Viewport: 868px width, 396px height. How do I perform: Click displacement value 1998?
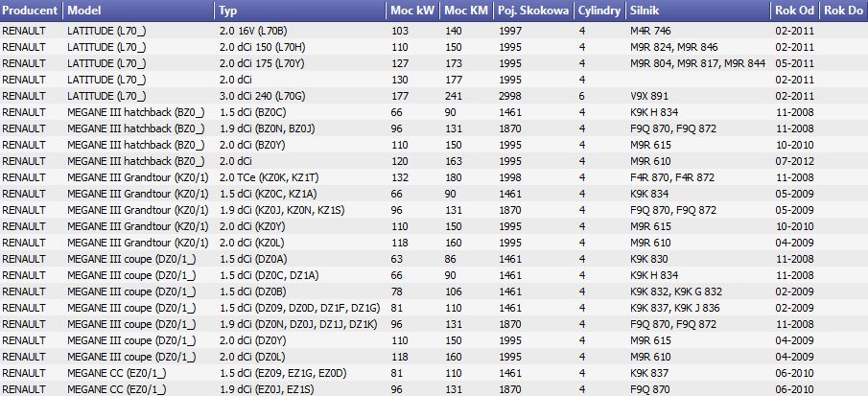point(510,177)
